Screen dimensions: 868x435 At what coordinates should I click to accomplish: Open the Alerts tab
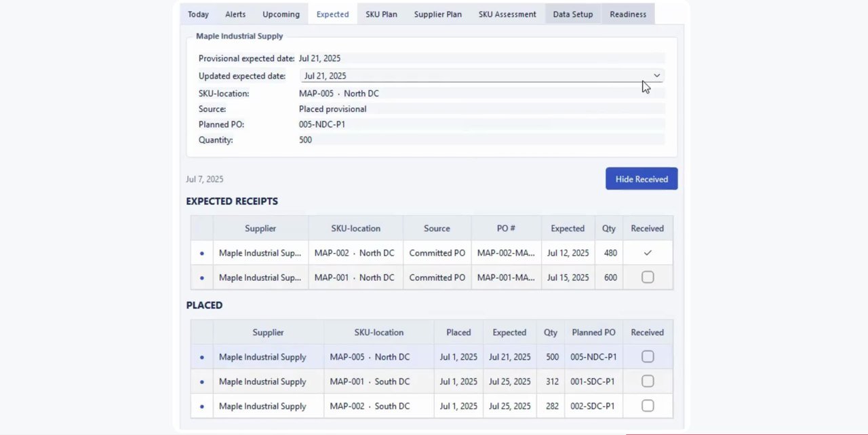coord(235,14)
